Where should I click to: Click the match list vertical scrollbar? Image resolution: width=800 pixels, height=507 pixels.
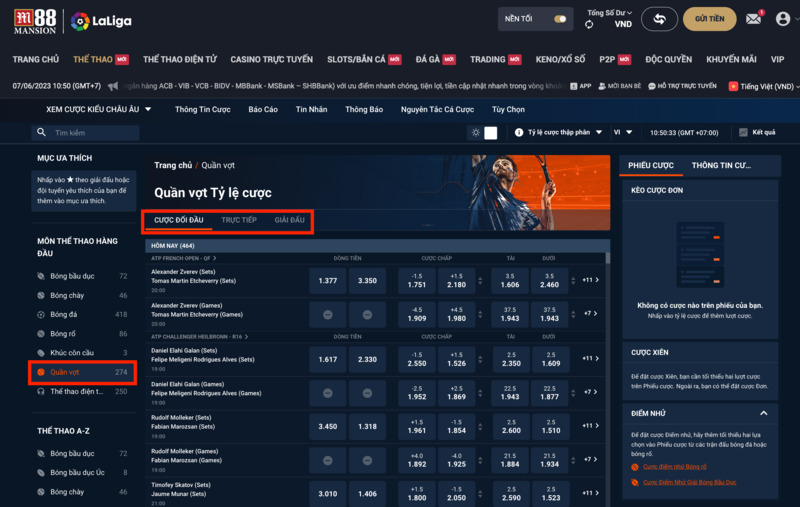point(608,258)
